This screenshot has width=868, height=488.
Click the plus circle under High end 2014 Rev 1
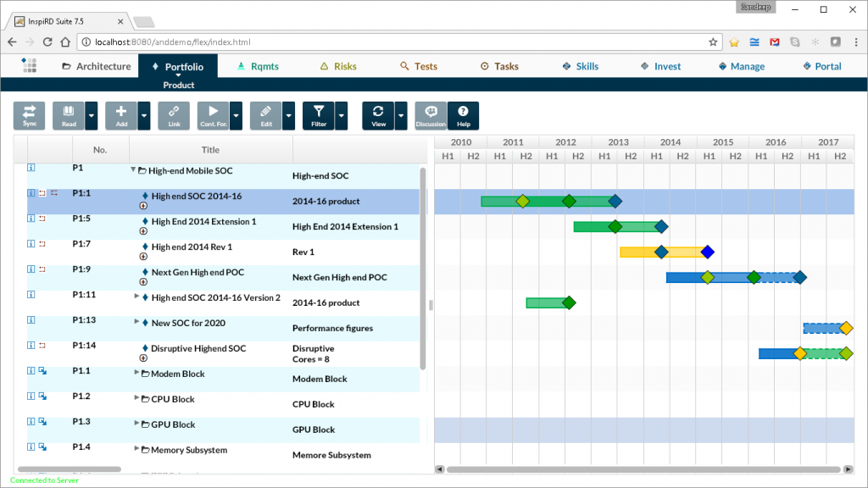tap(143, 256)
